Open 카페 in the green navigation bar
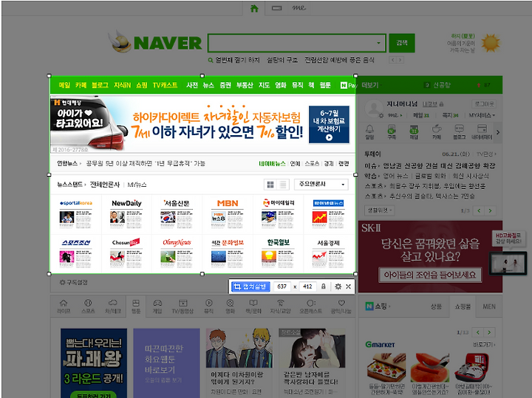Screen dimensions: 532x398 coord(81,85)
